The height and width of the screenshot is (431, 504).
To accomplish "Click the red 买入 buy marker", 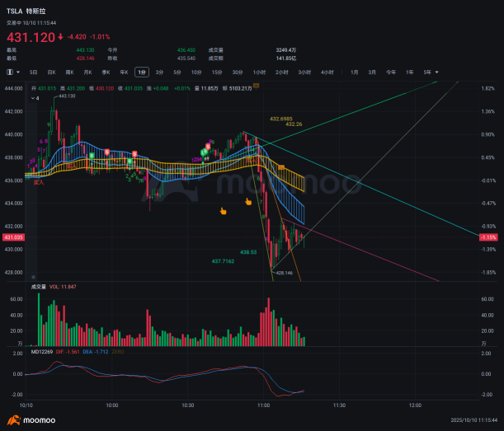I will point(39,181).
